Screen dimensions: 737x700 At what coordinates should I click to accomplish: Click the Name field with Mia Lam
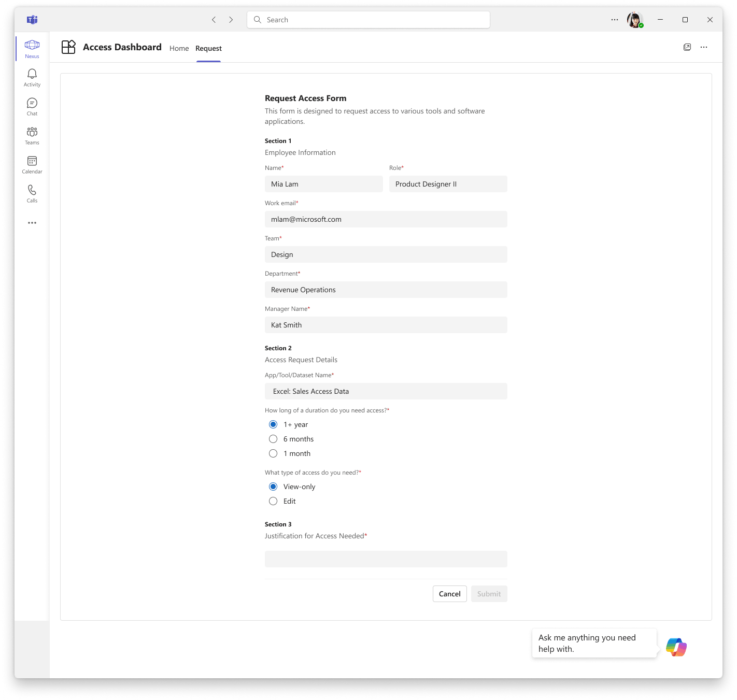(324, 184)
